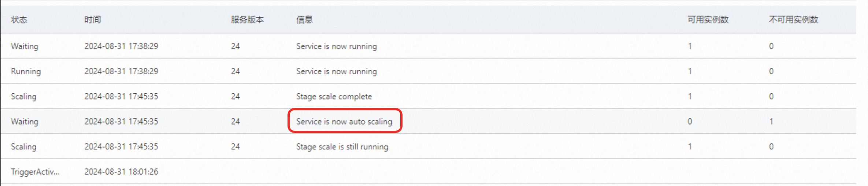
Task: Click the TriggerActiv... truncated status text
Action: pyautogui.click(x=35, y=172)
